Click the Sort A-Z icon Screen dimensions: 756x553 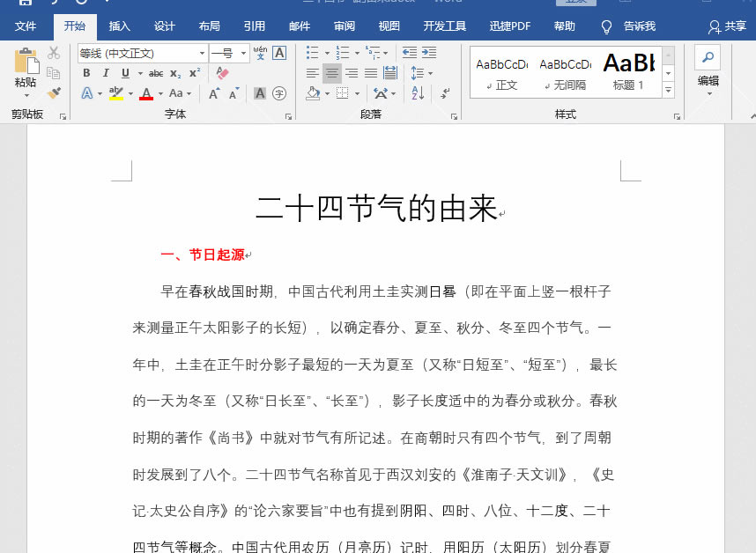[417, 92]
